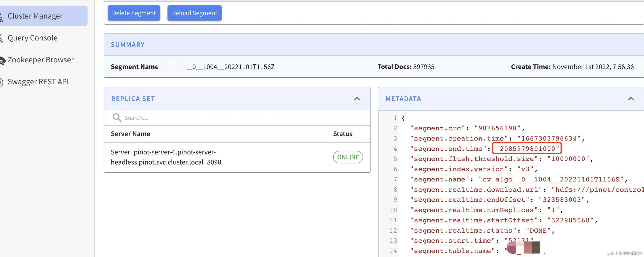
Task: Open Zookeeper Browser page
Action: (40, 60)
